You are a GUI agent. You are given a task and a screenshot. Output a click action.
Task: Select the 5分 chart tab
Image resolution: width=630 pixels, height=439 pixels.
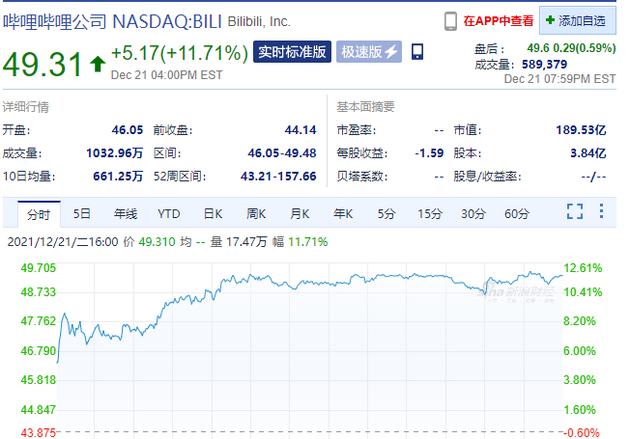tap(386, 214)
